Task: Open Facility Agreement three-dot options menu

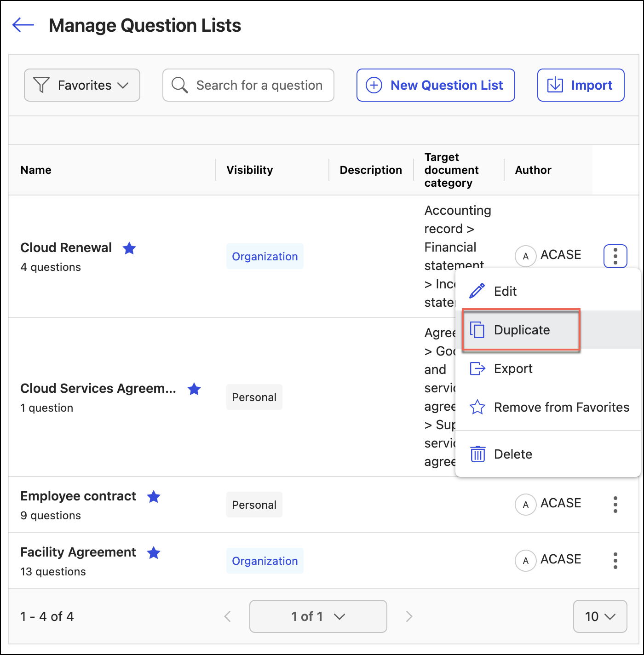Action: point(615,561)
